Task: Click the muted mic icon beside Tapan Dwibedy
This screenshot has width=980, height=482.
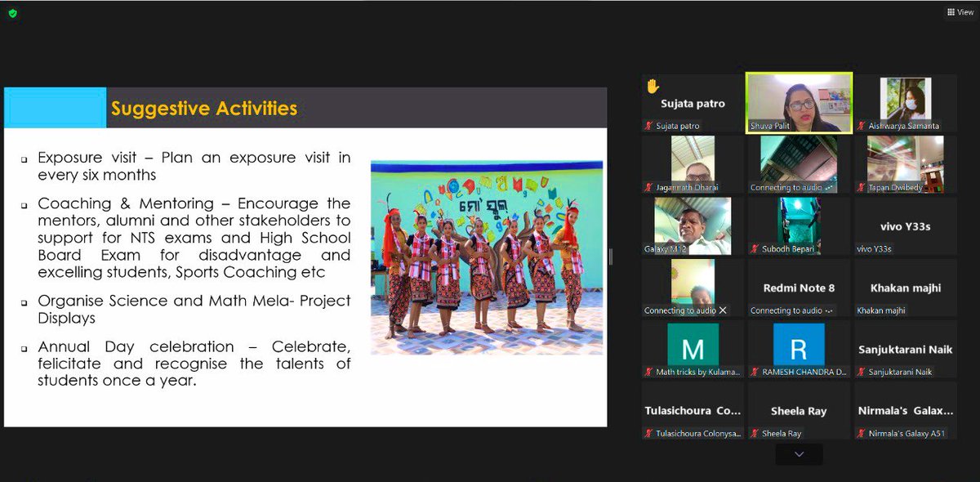Action: (x=862, y=187)
